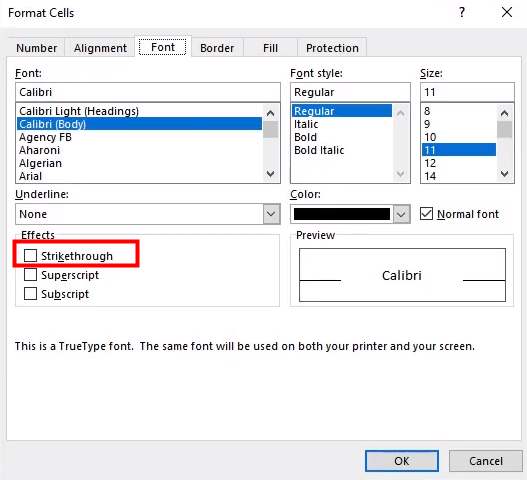
Task: Tick the Superscript effect checkbox
Action: point(30,275)
